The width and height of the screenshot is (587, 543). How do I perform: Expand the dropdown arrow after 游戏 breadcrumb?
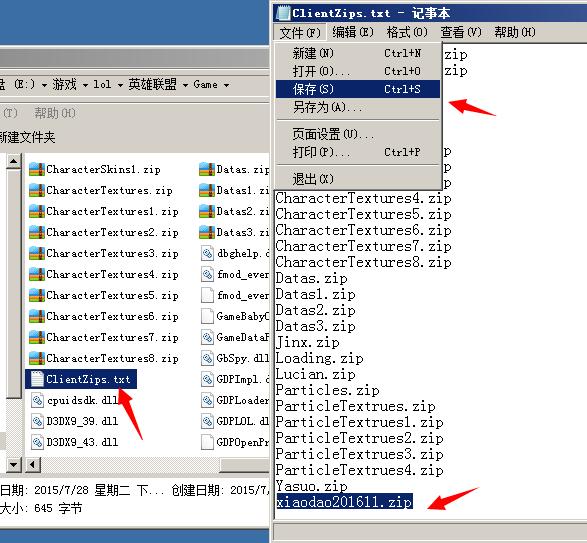(x=85, y=85)
